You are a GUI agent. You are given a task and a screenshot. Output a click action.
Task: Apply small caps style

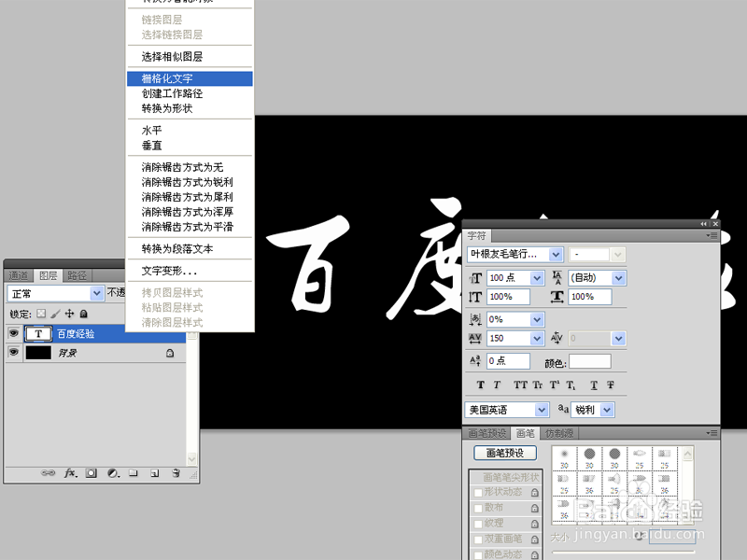[x=538, y=385]
